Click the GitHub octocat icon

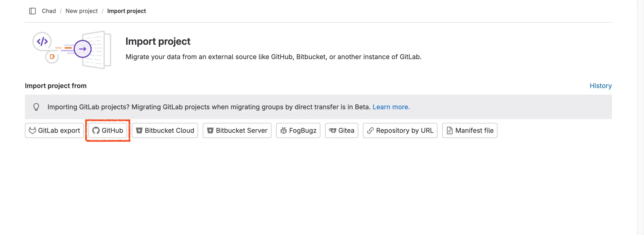pos(96,130)
